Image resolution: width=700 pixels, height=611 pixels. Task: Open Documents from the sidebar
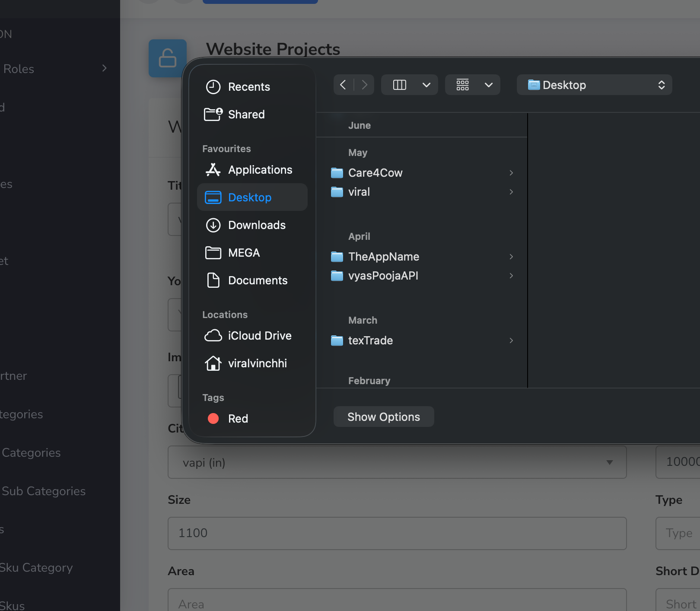tap(258, 280)
